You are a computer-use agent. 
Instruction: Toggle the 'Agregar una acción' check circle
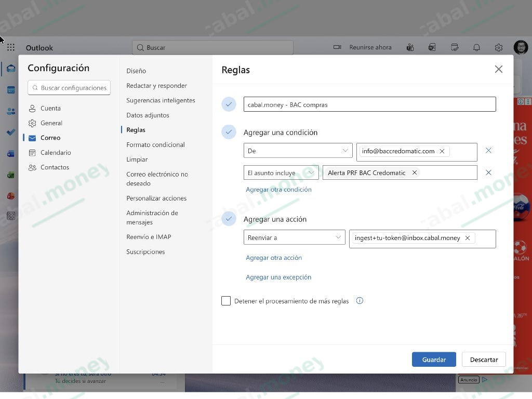pos(229,219)
